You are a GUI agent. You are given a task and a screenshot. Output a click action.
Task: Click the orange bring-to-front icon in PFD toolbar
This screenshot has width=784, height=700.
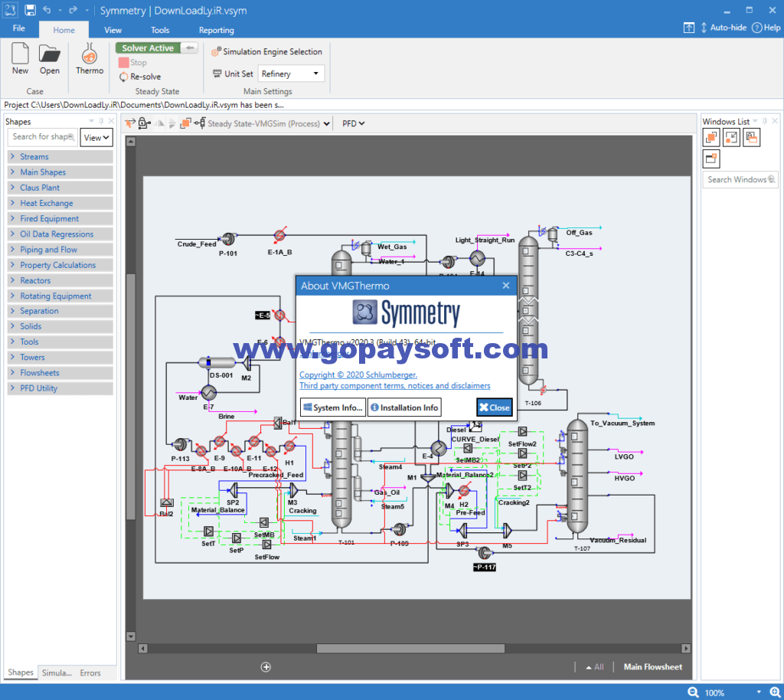185,123
